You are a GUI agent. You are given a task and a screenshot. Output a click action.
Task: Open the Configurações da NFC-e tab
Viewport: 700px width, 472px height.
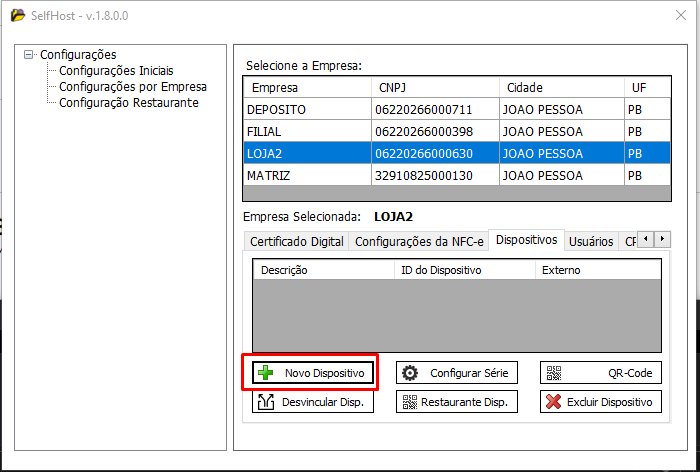[420, 241]
